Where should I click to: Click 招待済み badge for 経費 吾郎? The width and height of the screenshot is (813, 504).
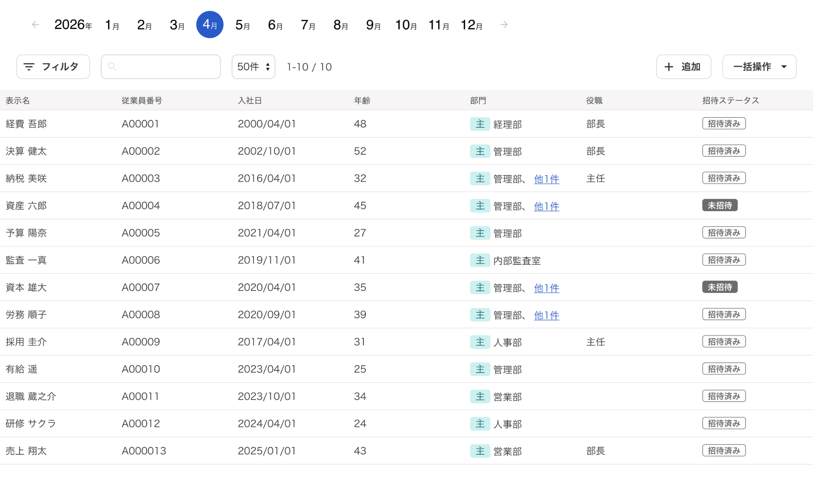[x=724, y=124]
